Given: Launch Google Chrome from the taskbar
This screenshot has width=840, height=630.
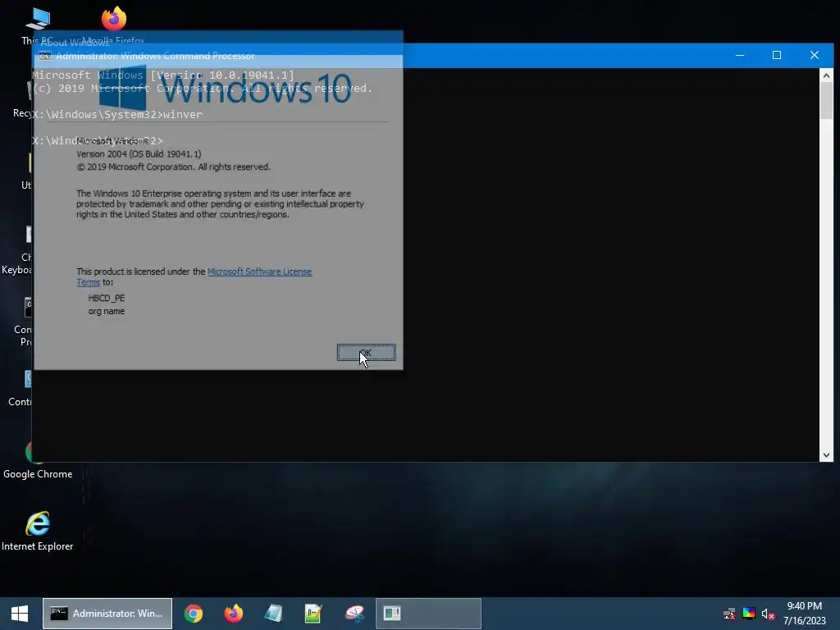Looking at the screenshot, I should pos(194,614).
